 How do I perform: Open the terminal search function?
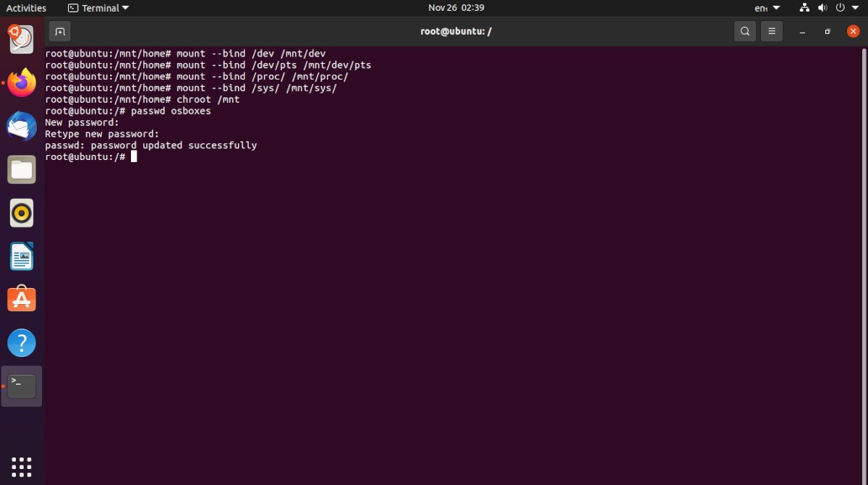744,31
